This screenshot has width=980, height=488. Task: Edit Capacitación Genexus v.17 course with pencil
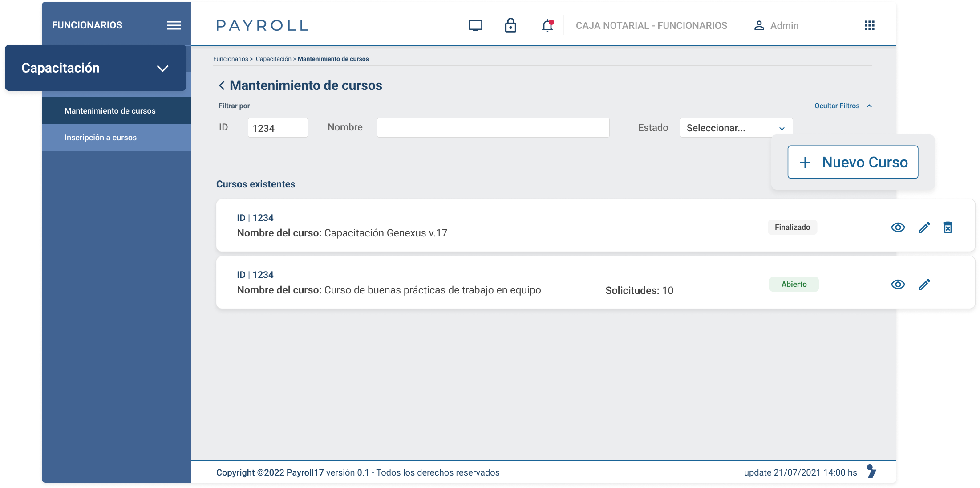coord(924,228)
